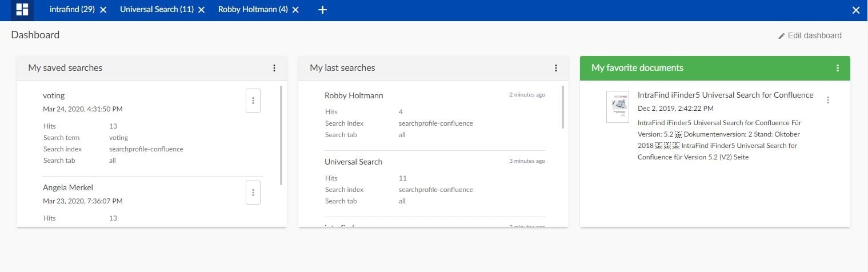868x272 pixels.
Task: Open the voting saved search
Action: point(54,95)
